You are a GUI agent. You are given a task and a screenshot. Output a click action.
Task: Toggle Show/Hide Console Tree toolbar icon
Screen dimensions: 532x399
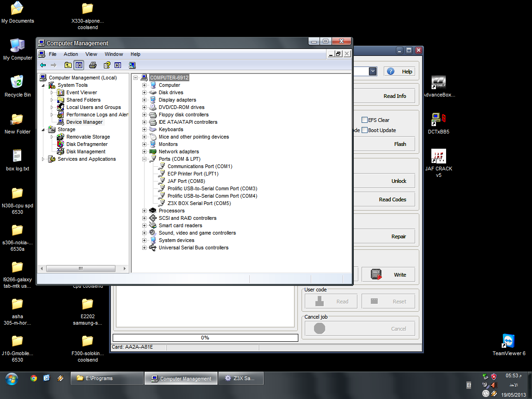pos(79,65)
